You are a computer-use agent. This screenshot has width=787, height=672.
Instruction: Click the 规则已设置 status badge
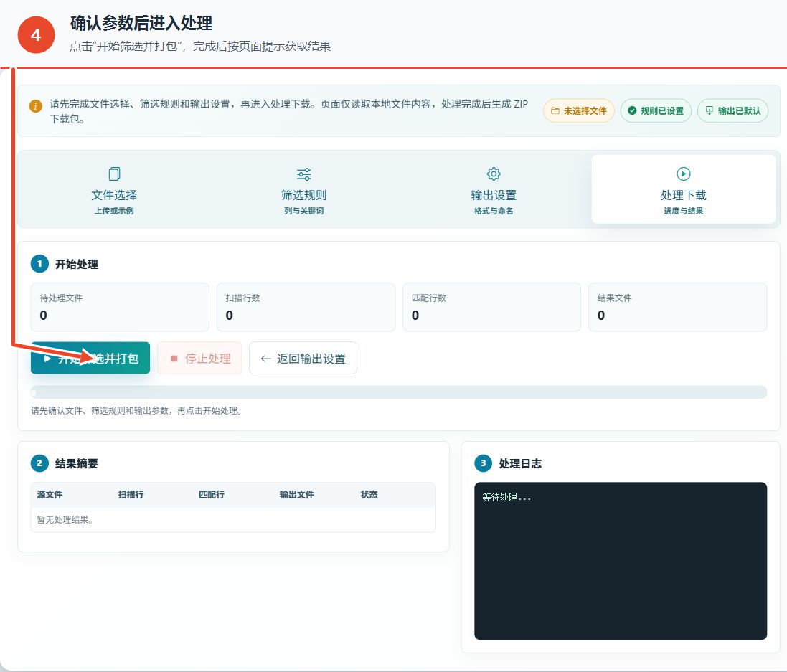coord(656,111)
